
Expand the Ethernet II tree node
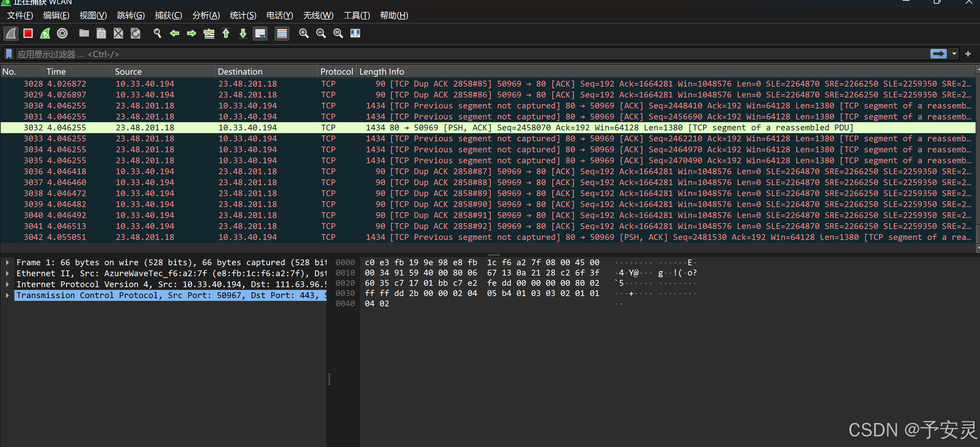pyautogui.click(x=7, y=273)
